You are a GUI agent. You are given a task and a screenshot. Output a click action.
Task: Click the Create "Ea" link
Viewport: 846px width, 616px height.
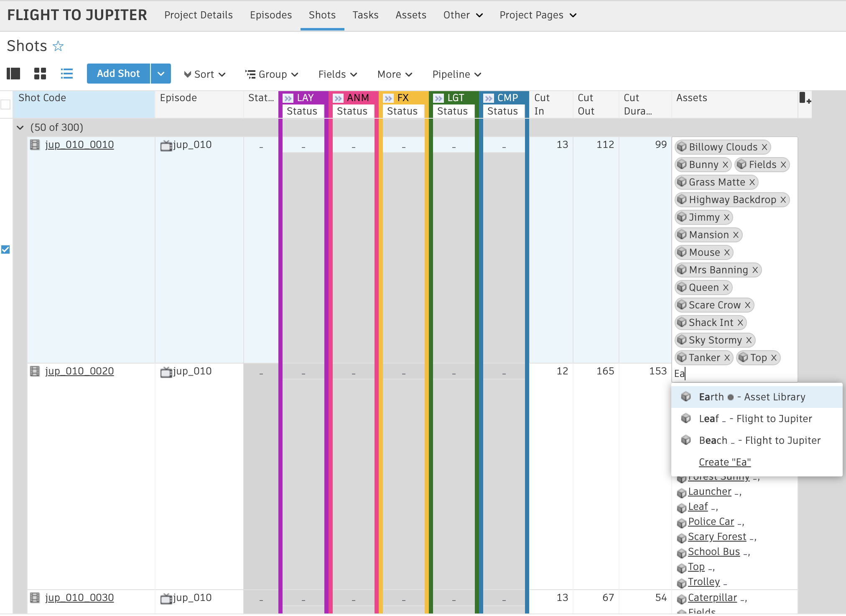tap(725, 462)
